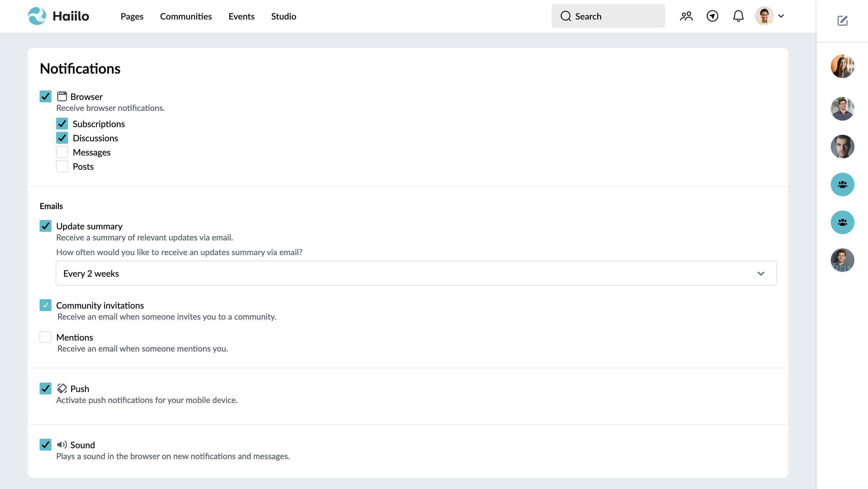Image resolution: width=868 pixels, height=489 pixels.
Task: Click the Sound speaker icon
Action: 62,445
